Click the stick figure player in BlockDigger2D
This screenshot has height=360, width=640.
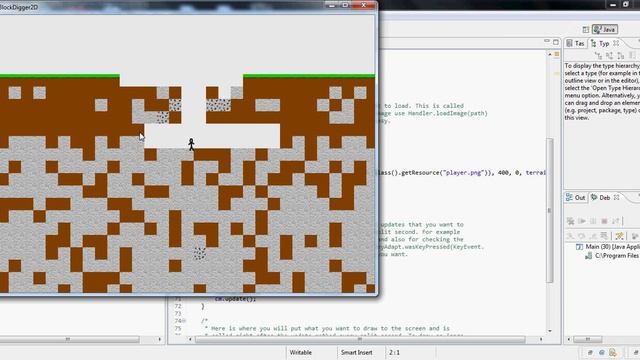[191, 144]
